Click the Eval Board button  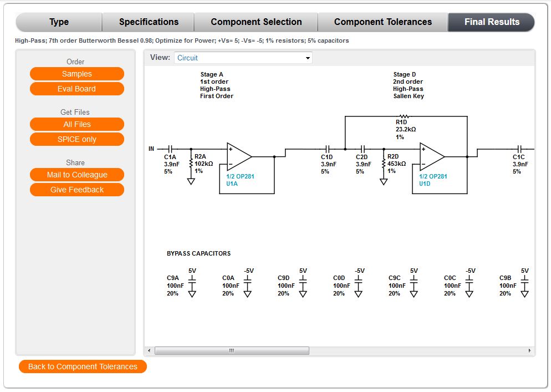76,89
